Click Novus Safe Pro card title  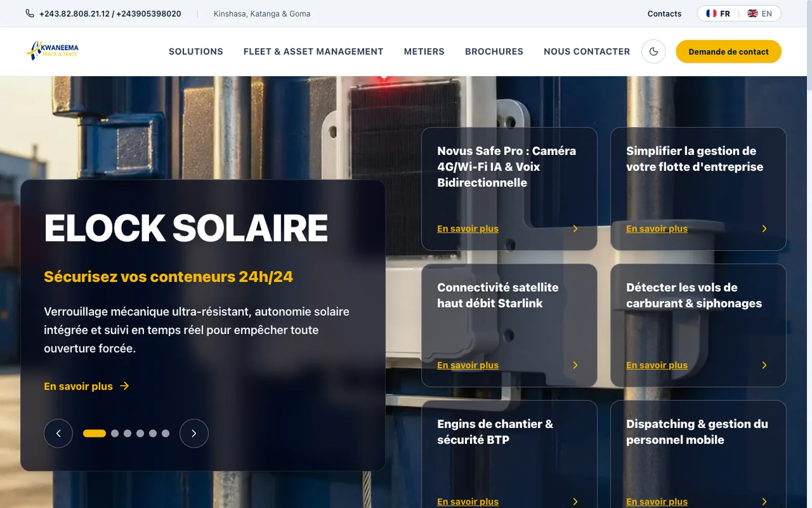point(506,167)
